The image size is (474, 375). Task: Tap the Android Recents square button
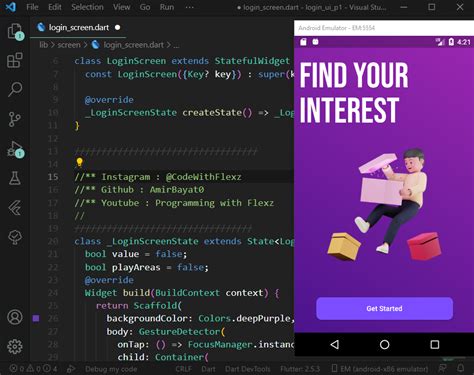tap(435, 344)
